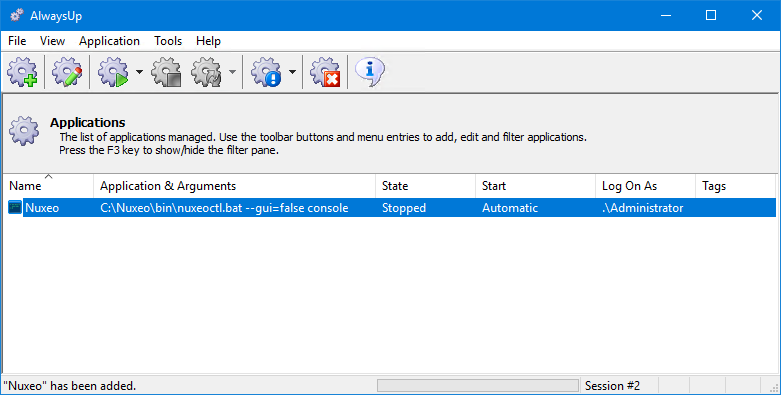This screenshot has width=781, height=395.
Task: Sort by the Log On As column header
Action: (x=646, y=186)
